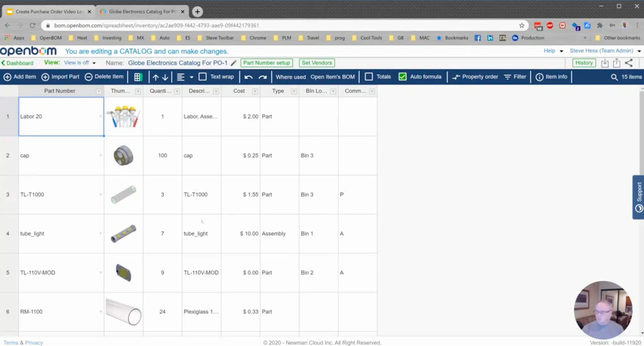Image resolution: width=644 pixels, height=346 pixels.
Task: Open the OpenBOM bookmark folder
Action: (x=47, y=38)
